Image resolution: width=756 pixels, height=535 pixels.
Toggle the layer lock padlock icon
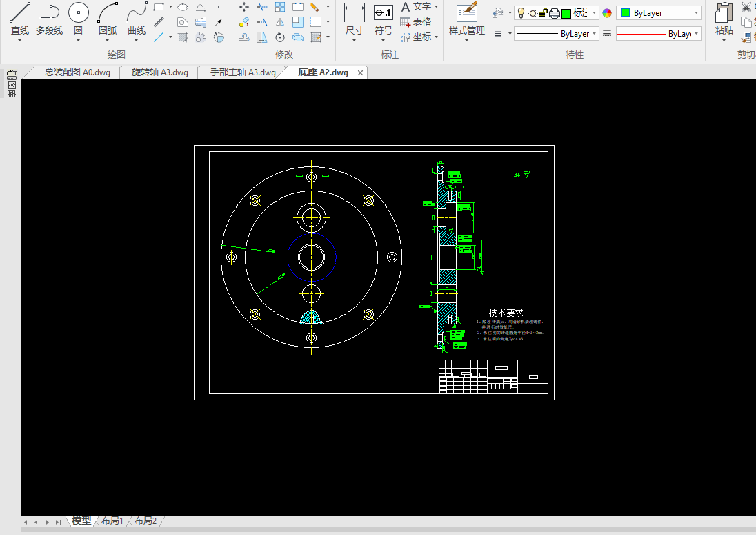coord(543,13)
